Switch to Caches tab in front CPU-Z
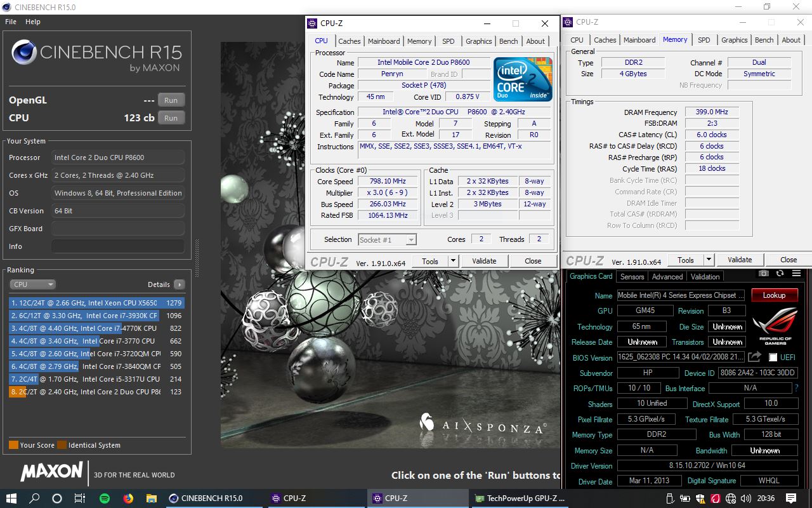The height and width of the screenshot is (508, 812). click(x=349, y=41)
